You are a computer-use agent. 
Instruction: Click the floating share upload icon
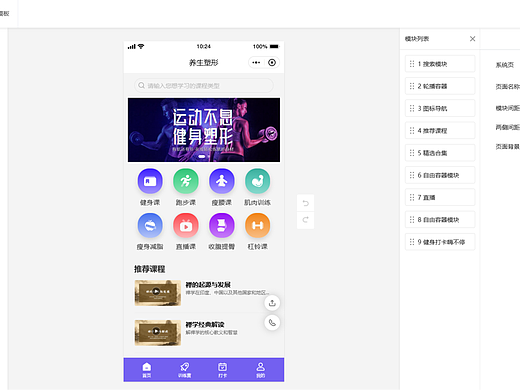(x=272, y=303)
